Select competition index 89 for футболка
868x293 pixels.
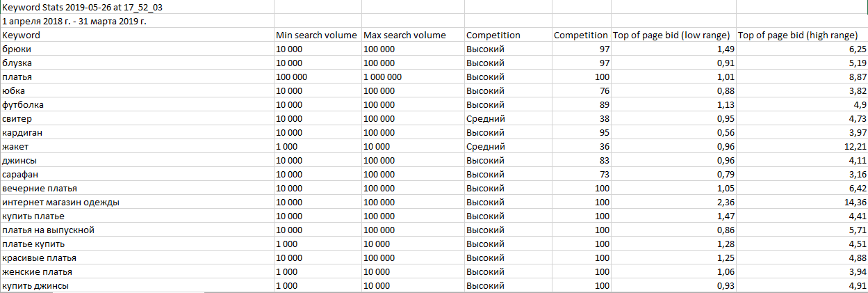click(582, 104)
